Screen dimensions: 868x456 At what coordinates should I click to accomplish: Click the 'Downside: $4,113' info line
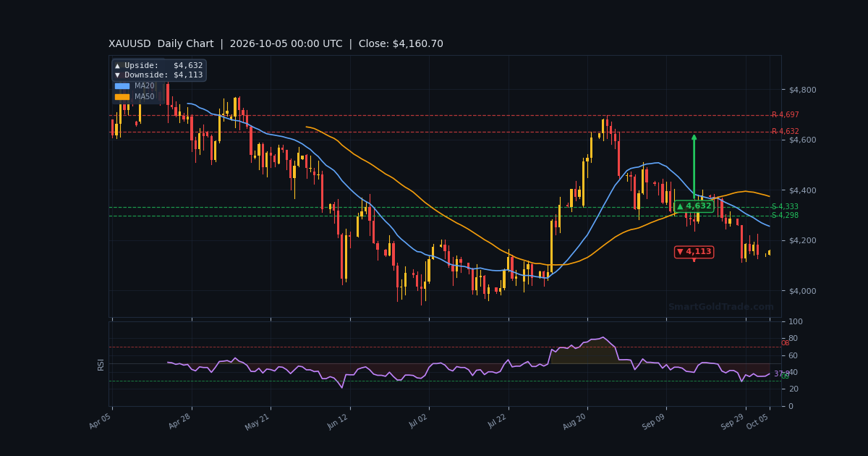point(159,75)
